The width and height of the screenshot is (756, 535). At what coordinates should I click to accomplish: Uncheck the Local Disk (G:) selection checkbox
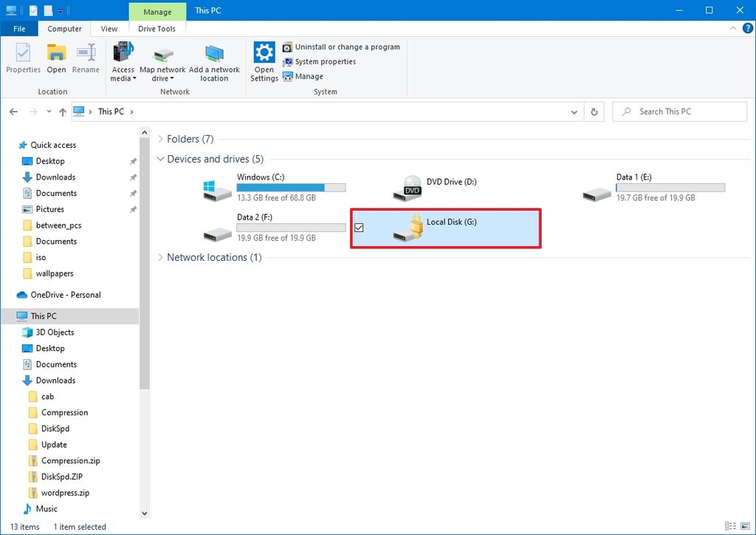coord(360,227)
